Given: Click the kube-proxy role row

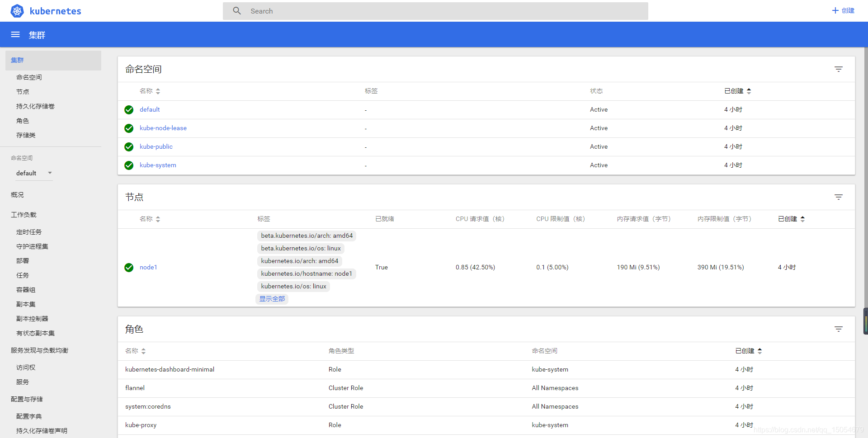Looking at the screenshot, I should (486, 425).
